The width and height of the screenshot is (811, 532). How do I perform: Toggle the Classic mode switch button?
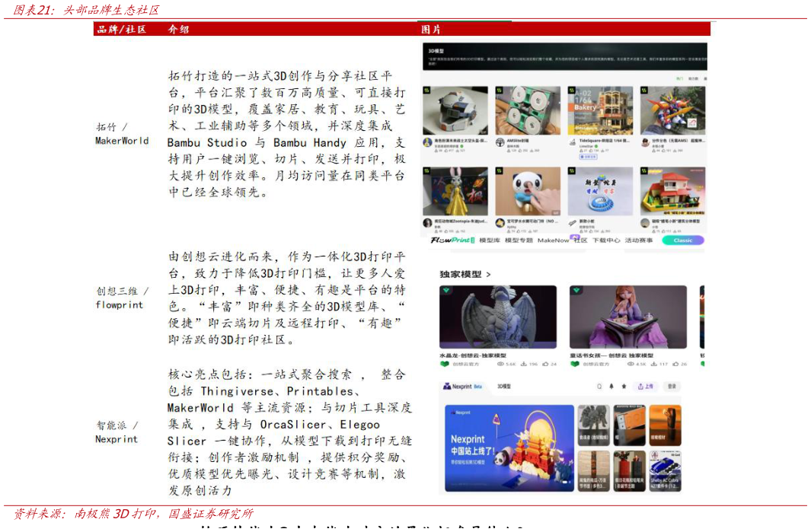click(x=682, y=240)
